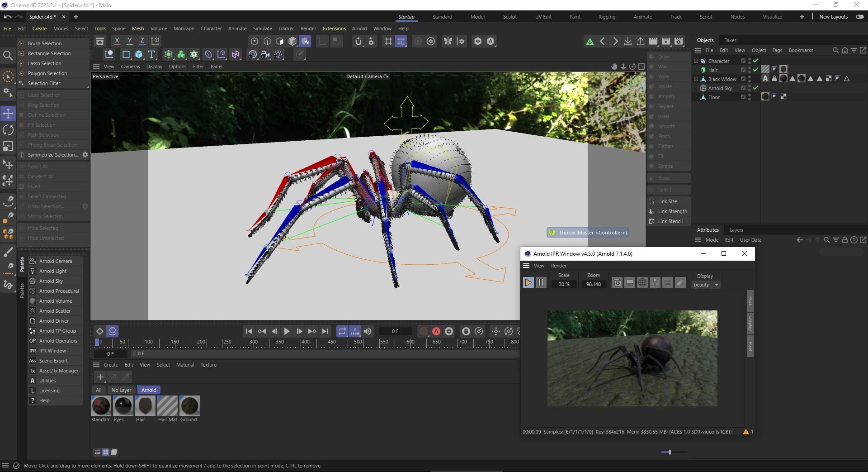Filter materials by Arnold layer
The height and width of the screenshot is (472, 868).
click(149, 390)
